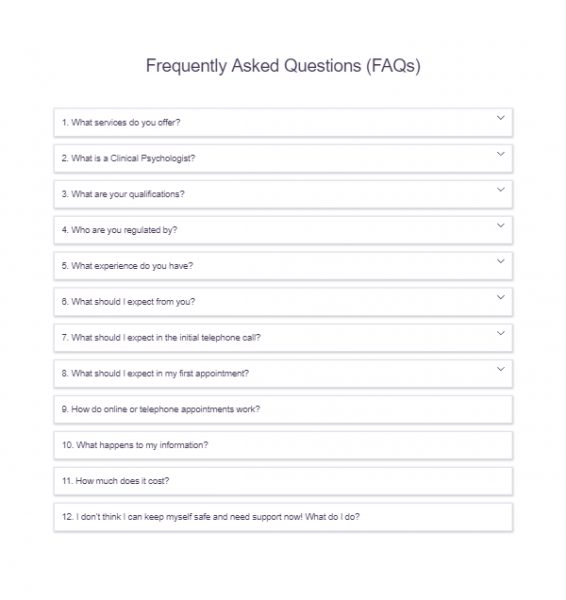566x600 pixels.
Task: Open 'What happens to my information?' item
Action: coord(283,445)
